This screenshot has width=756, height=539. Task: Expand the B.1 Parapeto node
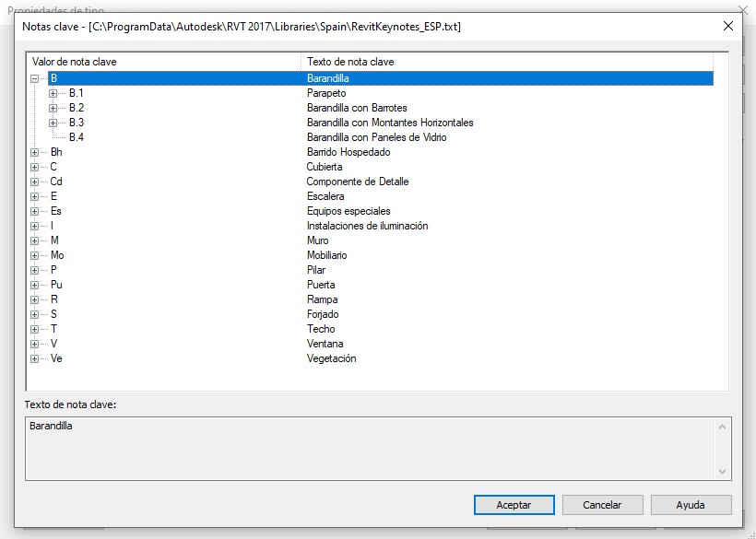pyautogui.click(x=53, y=94)
